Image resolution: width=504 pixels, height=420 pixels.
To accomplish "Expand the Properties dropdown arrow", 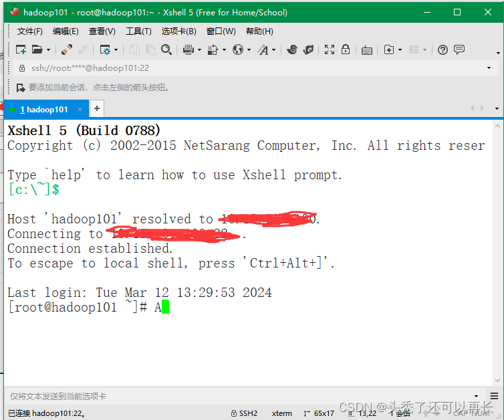I will 116,50.
